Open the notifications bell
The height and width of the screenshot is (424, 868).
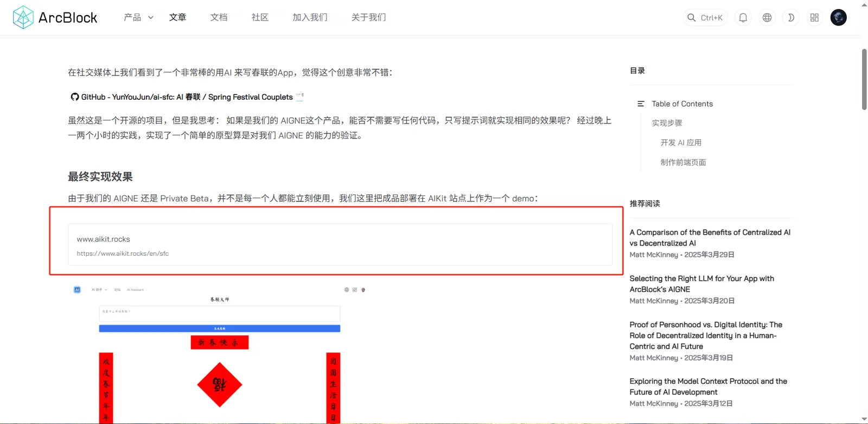(743, 17)
